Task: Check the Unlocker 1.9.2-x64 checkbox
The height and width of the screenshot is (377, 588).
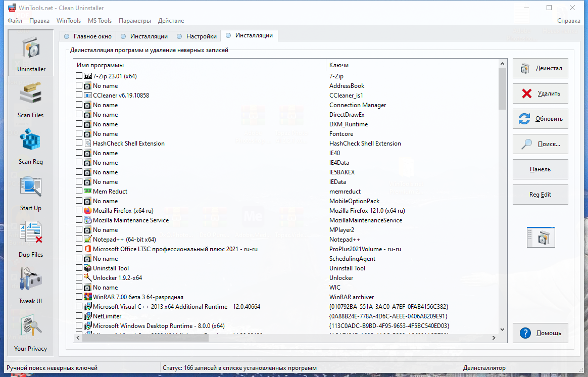Action: [x=79, y=277]
